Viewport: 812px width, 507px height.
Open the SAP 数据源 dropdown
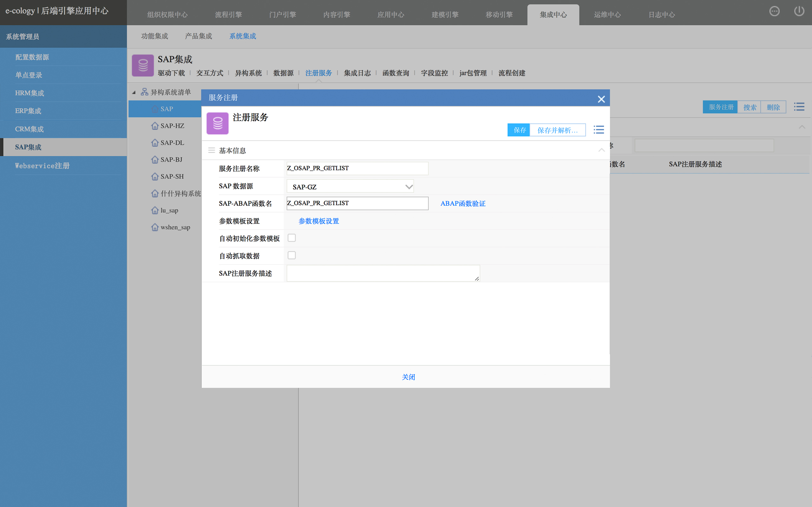click(350, 187)
